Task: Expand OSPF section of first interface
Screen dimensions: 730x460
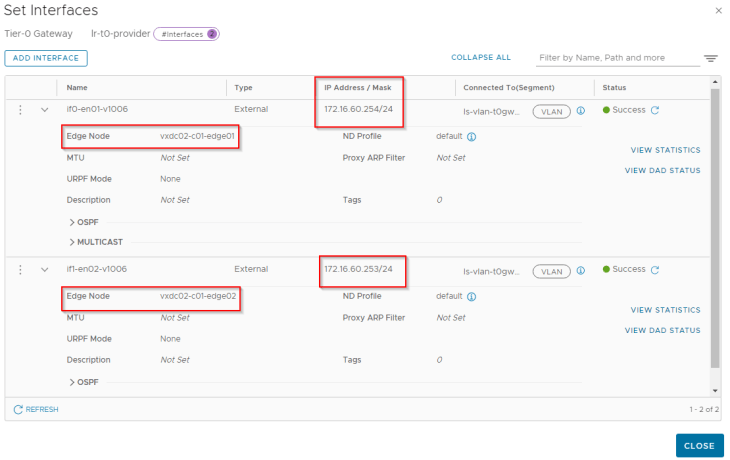Action: pyautogui.click(x=84, y=223)
